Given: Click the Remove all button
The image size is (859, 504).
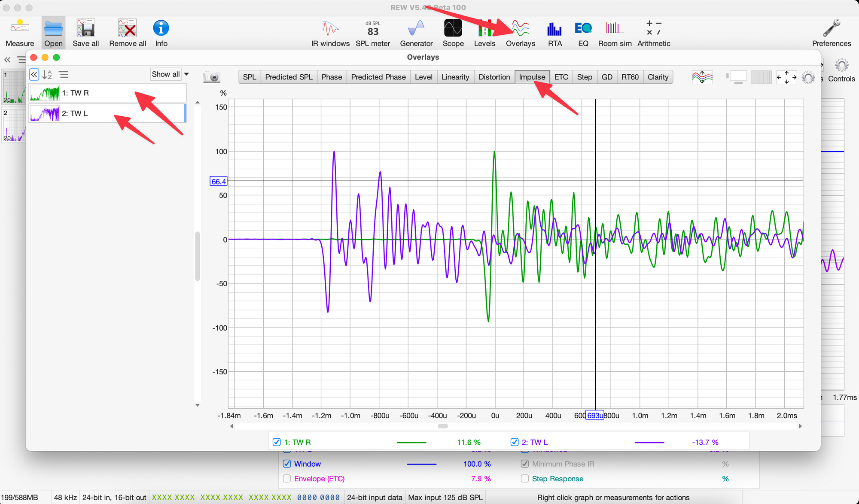Looking at the screenshot, I should tap(128, 33).
